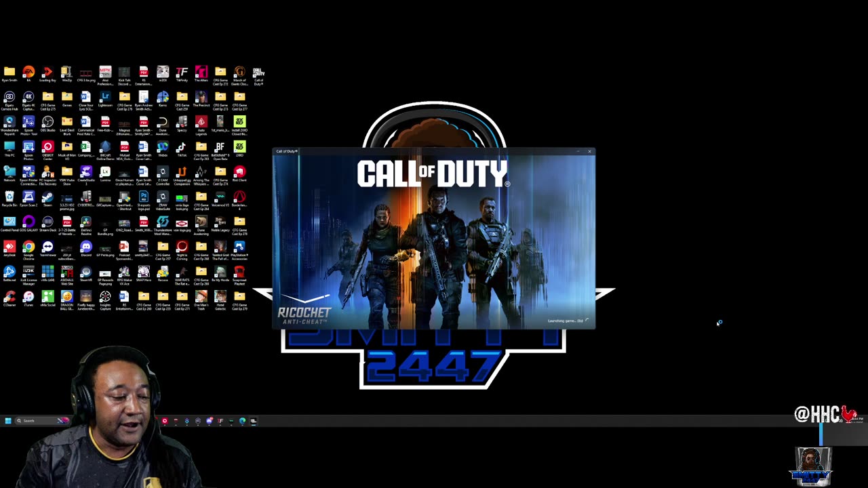Open The Precinct game shortcut

[201, 99]
